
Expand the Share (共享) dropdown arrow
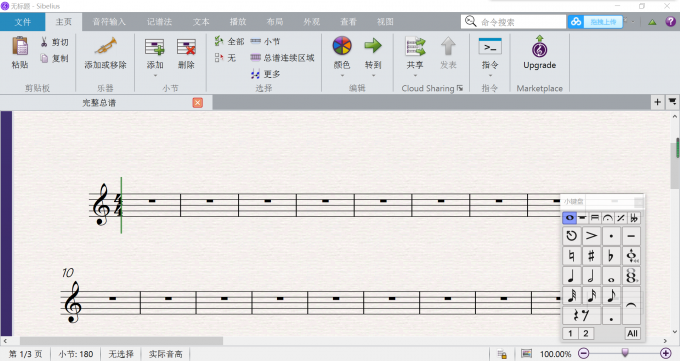(415, 76)
